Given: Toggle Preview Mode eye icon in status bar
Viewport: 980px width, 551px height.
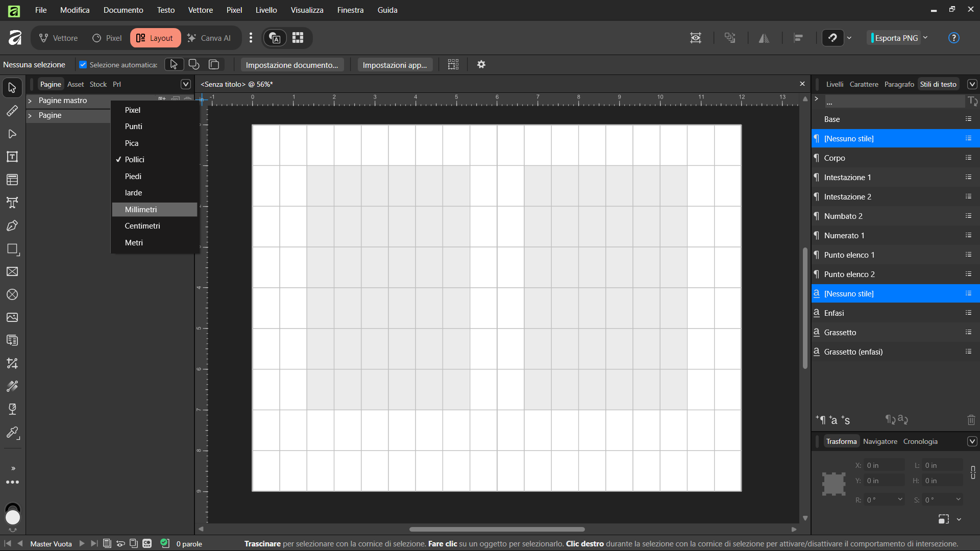Looking at the screenshot, I should pos(120,543).
